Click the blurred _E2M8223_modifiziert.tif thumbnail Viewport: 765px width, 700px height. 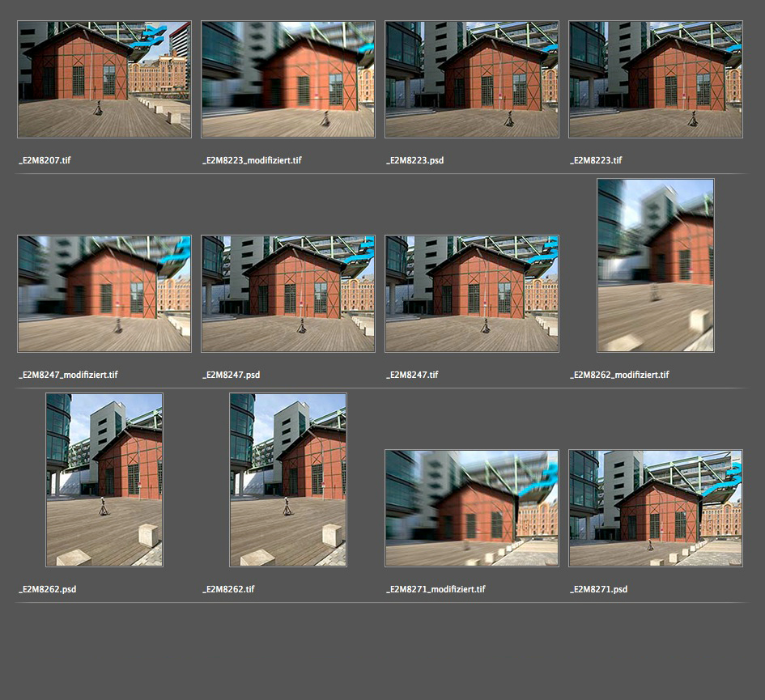[x=288, y=79]
